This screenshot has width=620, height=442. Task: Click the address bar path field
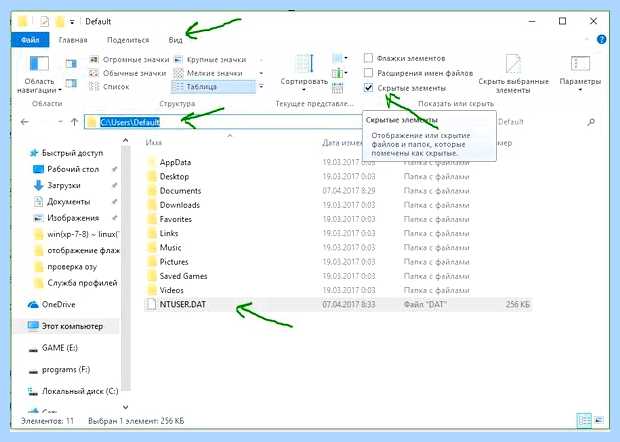pyautogui.click(x=221, y=122)
